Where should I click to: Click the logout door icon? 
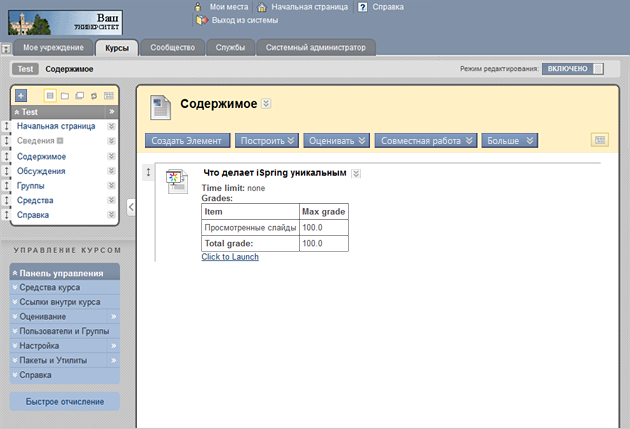pyautogui.click(x=202, y=20)
